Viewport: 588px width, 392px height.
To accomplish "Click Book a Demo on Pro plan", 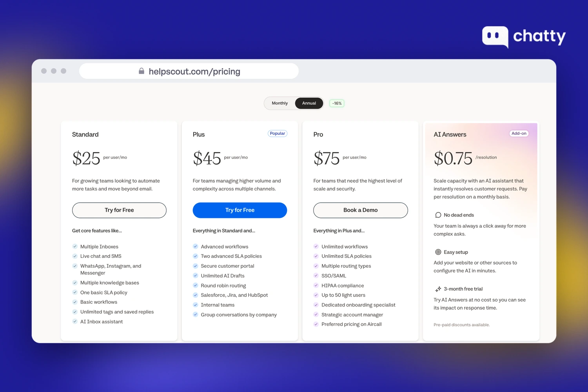I will point(361,210).
